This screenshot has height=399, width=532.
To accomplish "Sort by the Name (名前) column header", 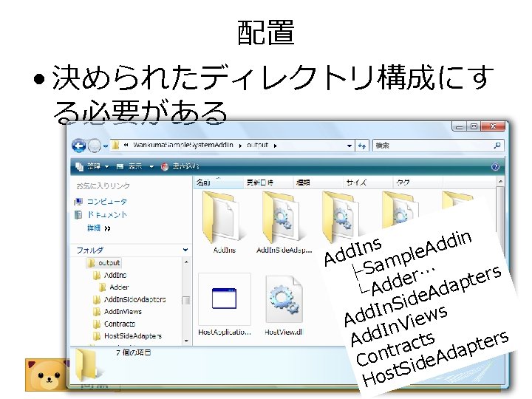I will coord(219,183).
